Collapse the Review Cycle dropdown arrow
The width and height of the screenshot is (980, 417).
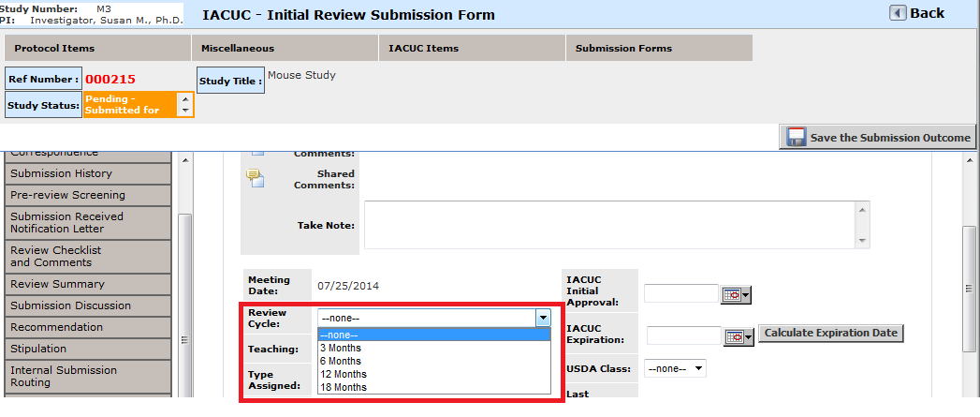click(x=544, y=318)
